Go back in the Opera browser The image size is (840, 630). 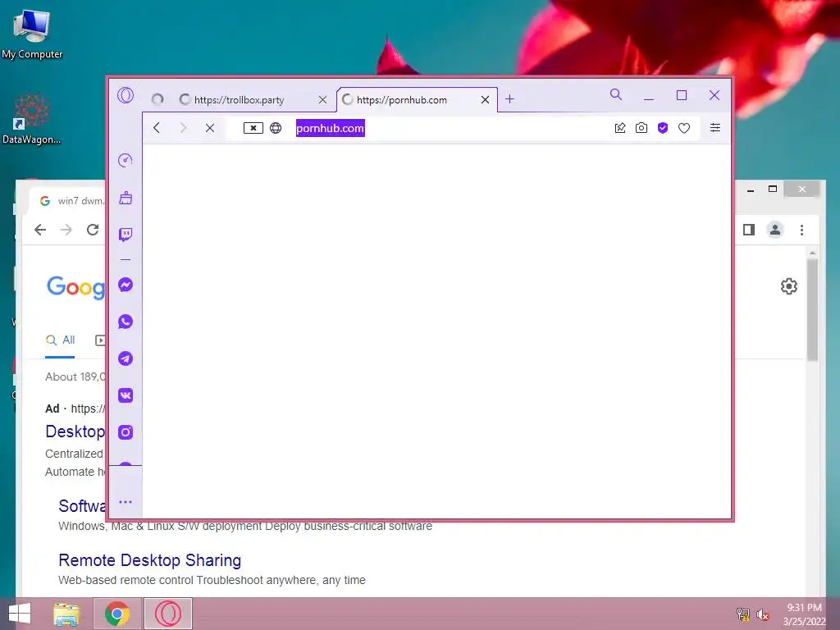click(x=157, y=128)
